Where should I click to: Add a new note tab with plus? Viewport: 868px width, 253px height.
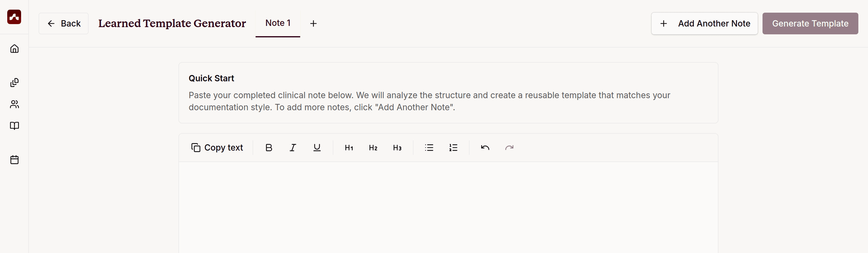[313, 23]
